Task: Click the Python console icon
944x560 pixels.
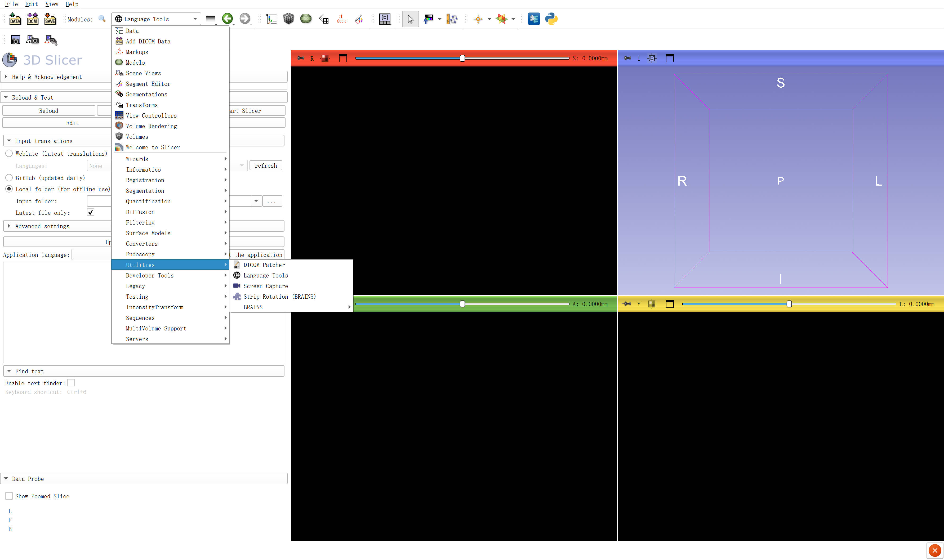Action: click(x=551, y=19)
